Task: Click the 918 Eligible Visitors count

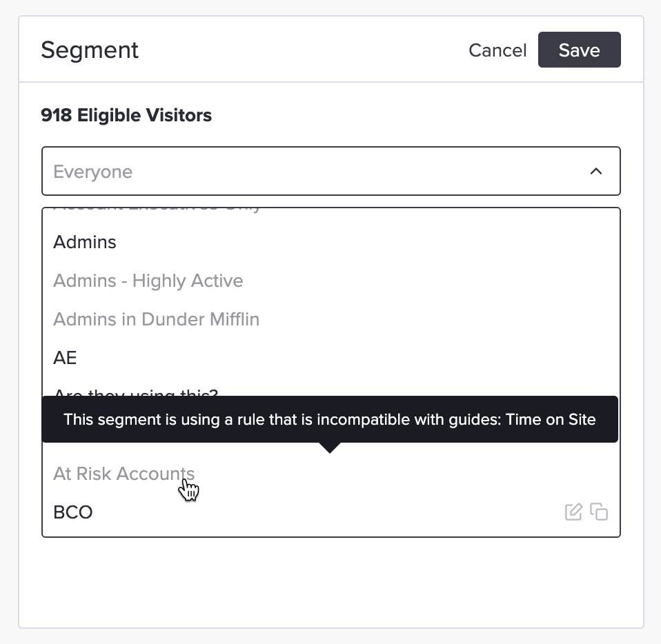Action: [126, 115]
